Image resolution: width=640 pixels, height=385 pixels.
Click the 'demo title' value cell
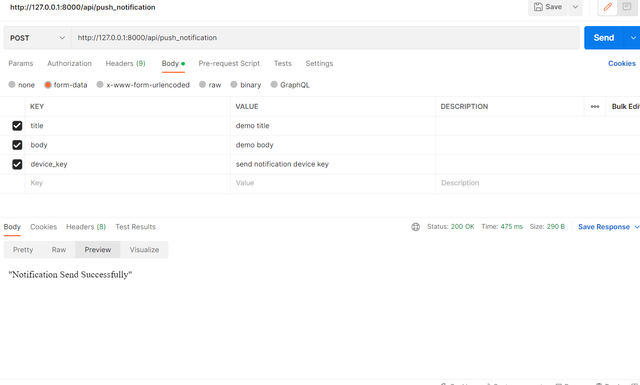tap(333, 126)
